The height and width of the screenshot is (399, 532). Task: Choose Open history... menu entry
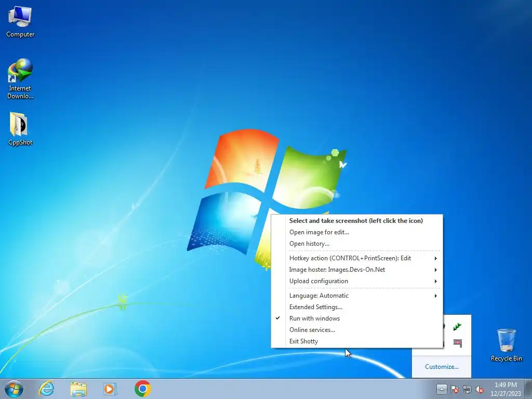pyautogui.click(x=357, y=244)
